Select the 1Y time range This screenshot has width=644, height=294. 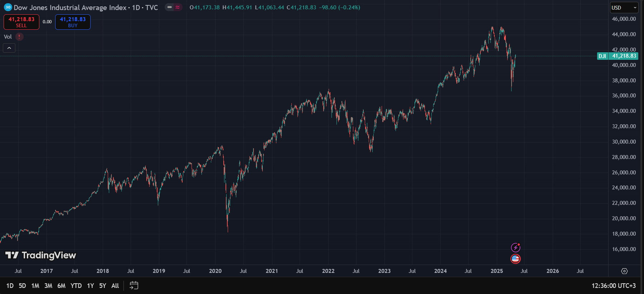(91, 285)
